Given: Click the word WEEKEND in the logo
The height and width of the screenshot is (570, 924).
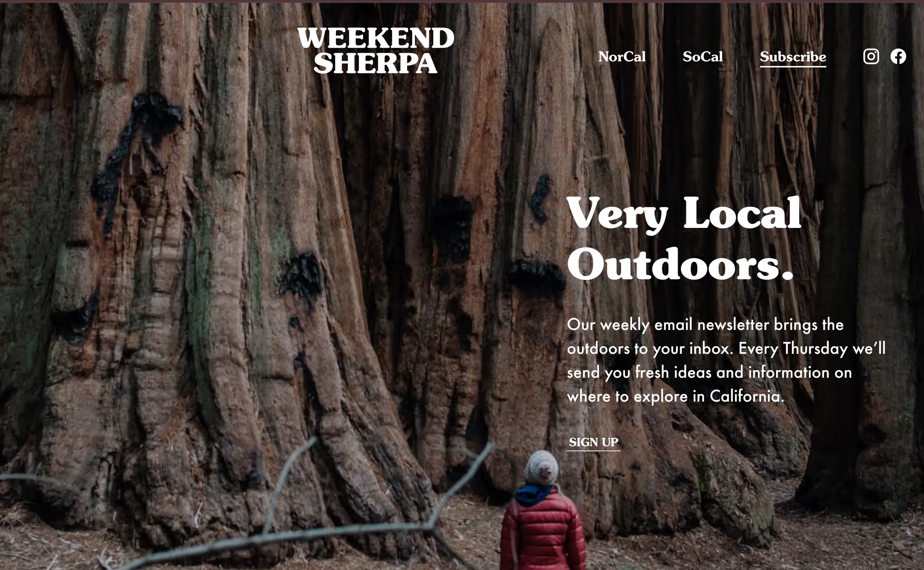Looking at the screenshot, I should (x=375, y=38).
